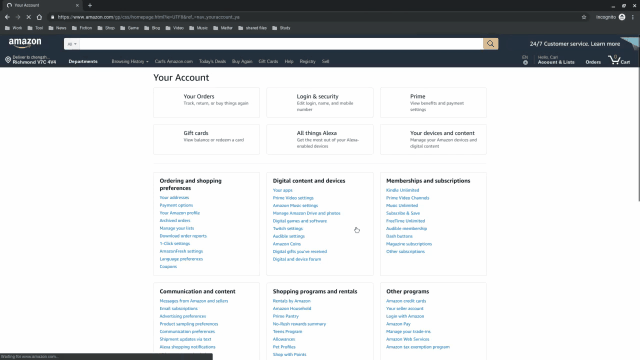Image resolution: width=640 pixels, height=360 pixels.
Task: Click Registry in nav bar
Action: click(307, 62)
